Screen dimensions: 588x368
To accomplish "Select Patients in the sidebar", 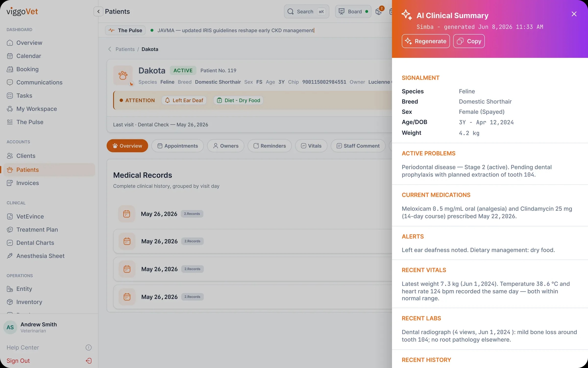I will (49, 170).
